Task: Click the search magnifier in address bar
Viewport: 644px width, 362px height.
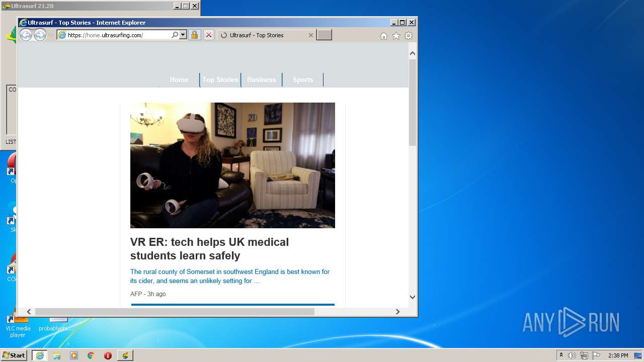Action: (175, 35)
